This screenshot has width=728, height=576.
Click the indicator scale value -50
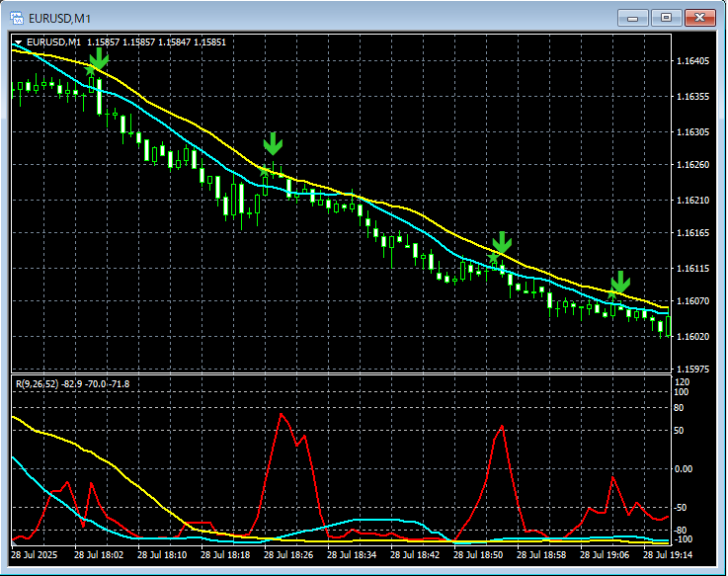pos(681,508)
